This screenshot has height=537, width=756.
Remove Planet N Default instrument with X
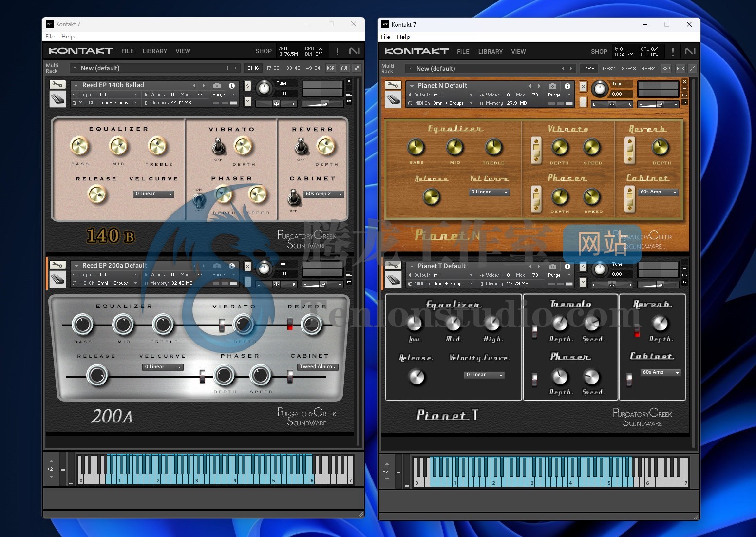[684, 82]
